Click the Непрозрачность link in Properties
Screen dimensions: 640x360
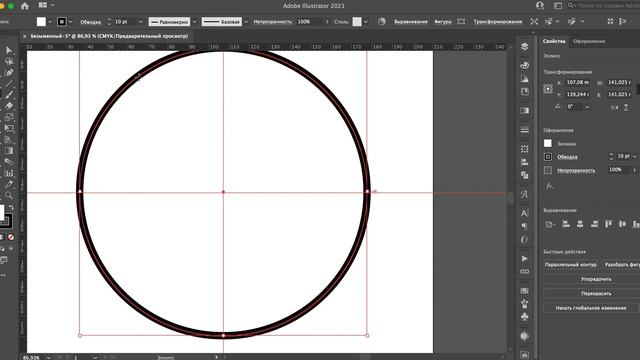[x=576, y=171]
